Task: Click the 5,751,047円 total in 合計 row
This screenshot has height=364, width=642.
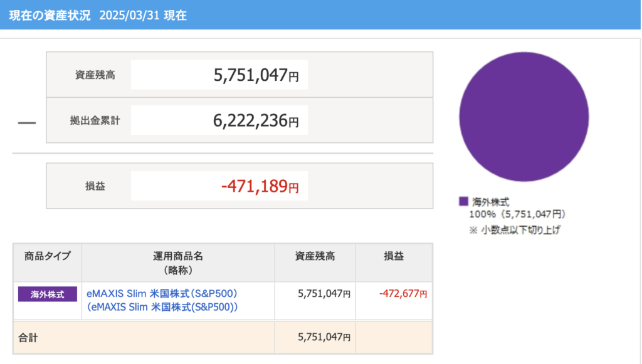Action: pos(324,338)
